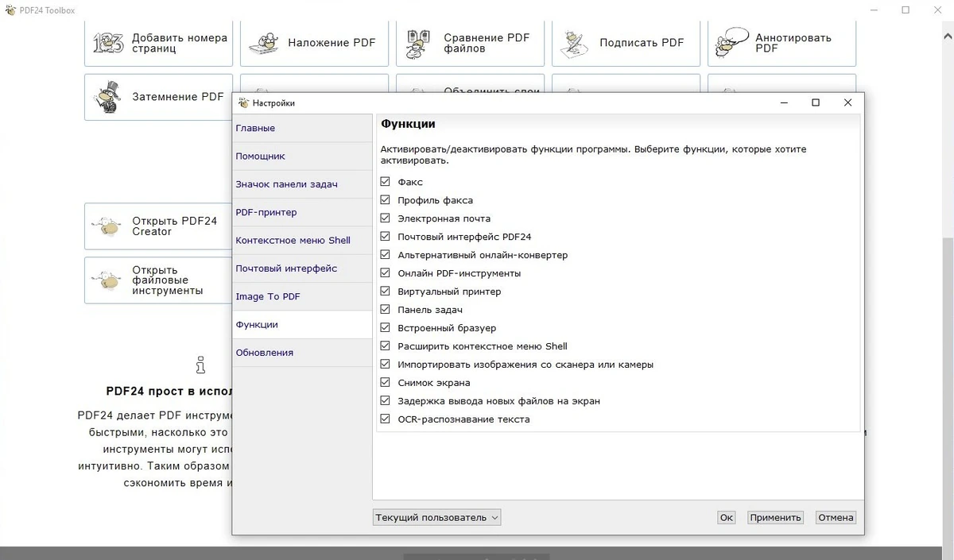Toggle Онлайн PDF-инструменты checkbox
954x560 pixels.
[x=386, y=273]
